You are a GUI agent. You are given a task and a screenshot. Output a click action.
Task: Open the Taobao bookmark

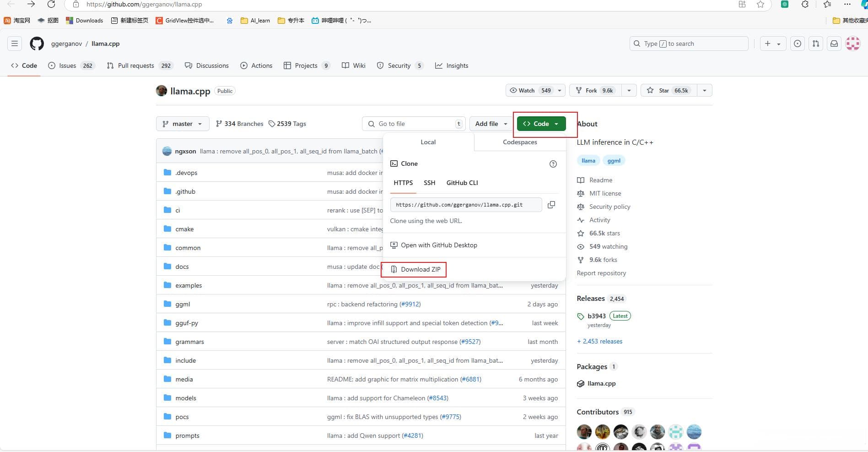click(x=17, y=20)
